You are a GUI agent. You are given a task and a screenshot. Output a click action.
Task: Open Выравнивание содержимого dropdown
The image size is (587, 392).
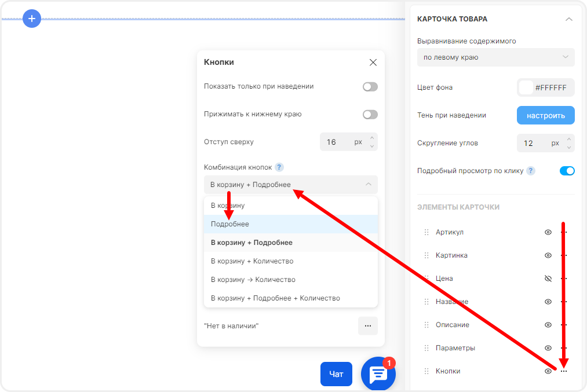(495, 57)
